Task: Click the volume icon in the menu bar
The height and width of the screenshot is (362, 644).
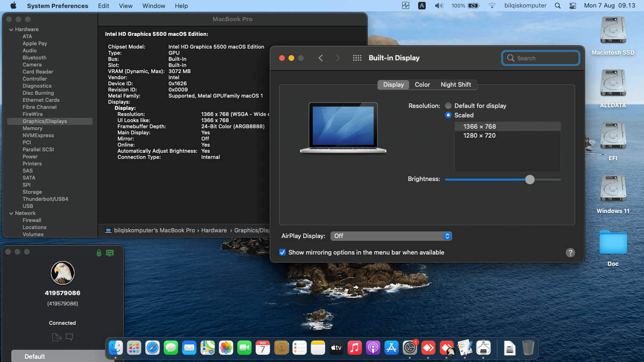Action: pos(439,6)
